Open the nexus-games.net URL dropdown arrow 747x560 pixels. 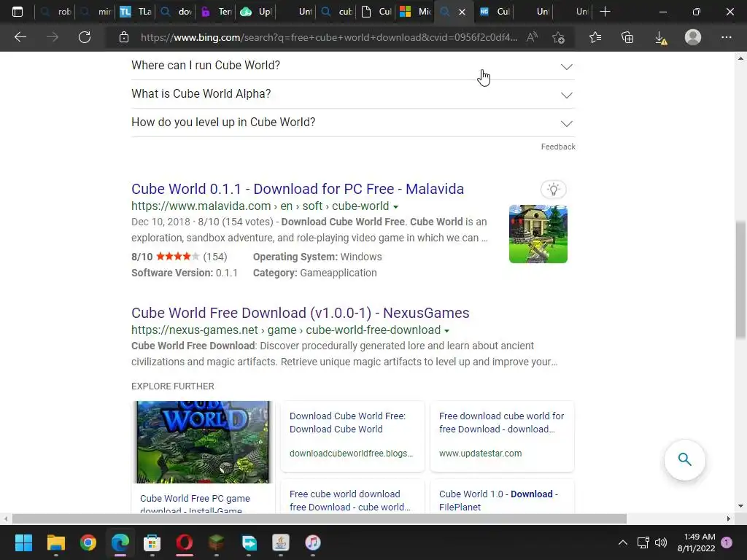pos(447,330)
